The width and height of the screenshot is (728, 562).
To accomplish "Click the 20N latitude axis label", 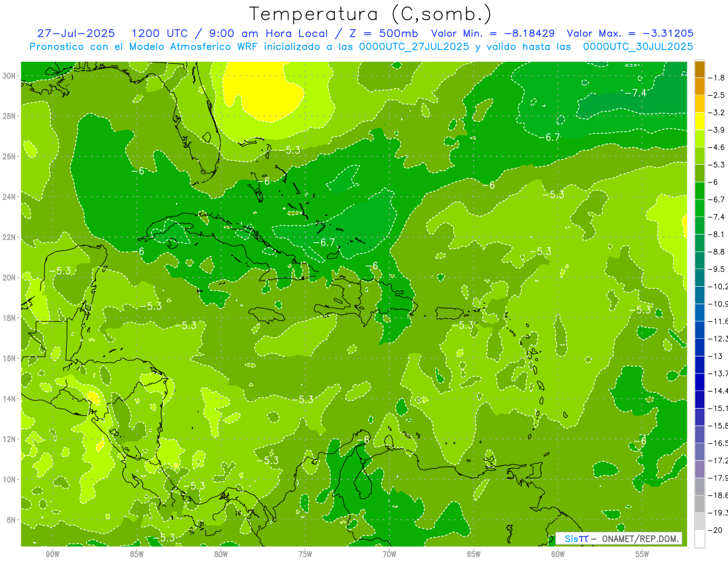I will point(10,277).
